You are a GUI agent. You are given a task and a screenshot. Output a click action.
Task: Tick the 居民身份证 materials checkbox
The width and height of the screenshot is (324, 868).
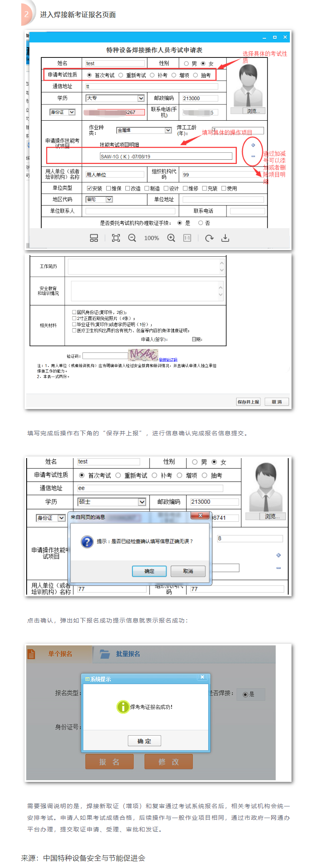pyautogui.click(x=74, y=312)
